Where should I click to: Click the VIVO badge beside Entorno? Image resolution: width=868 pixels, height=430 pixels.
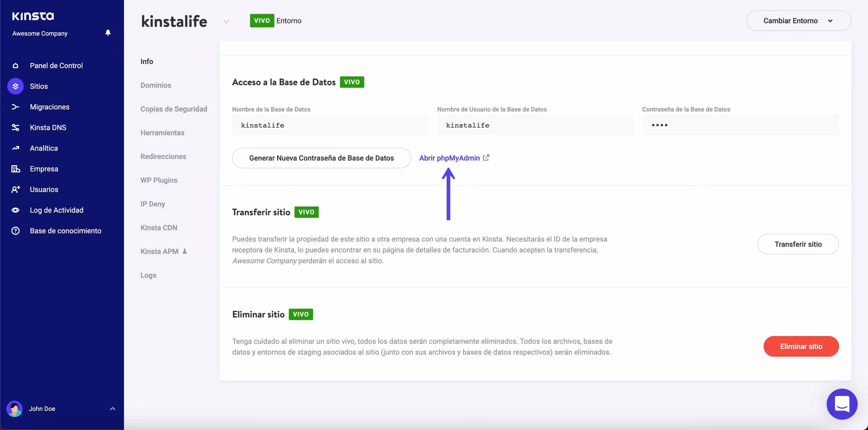(x=262, y=21)
